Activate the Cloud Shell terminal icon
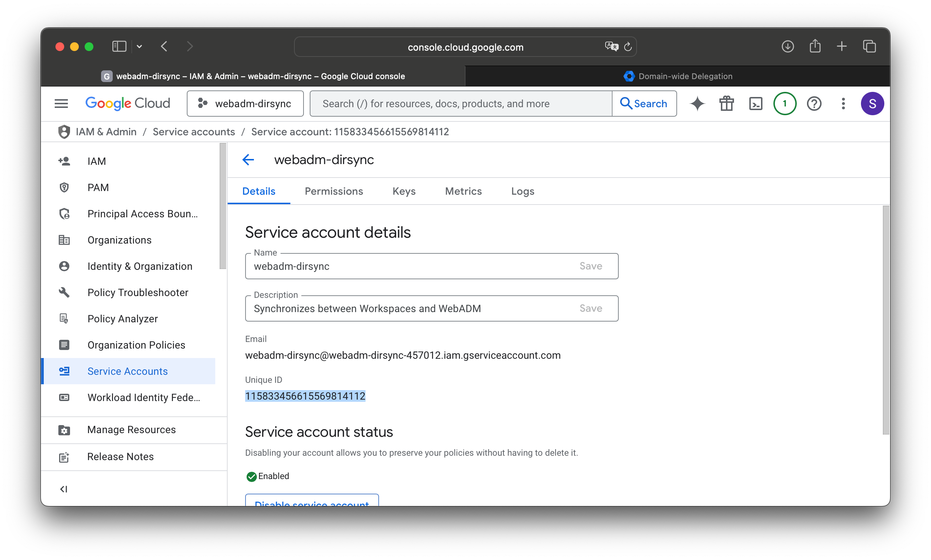Image resolution: width=931 pixels, height=560 pixels. pyautogui.click(x=756, y=104)
